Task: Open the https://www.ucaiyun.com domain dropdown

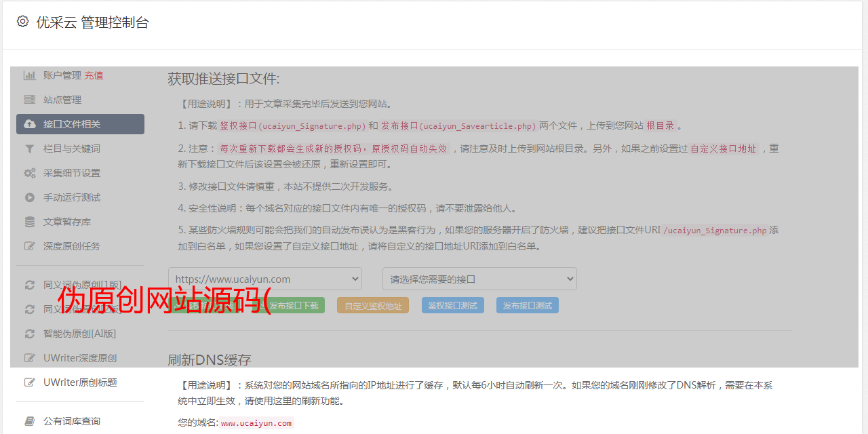Action: click(x=265, y=279)
